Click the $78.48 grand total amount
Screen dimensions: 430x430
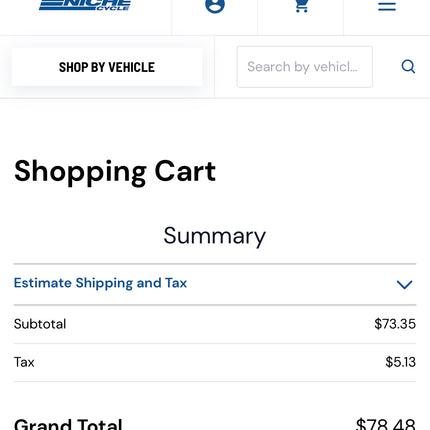[386, 424]
